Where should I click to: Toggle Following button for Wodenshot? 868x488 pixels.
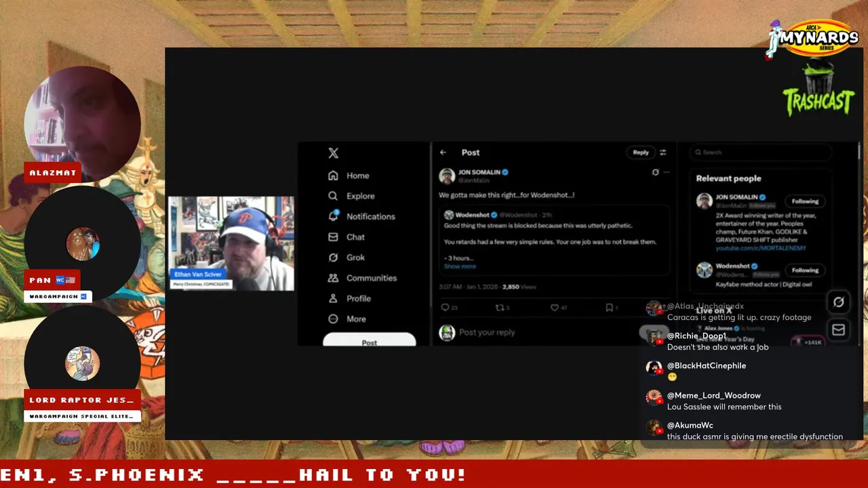[x=805, y=270]
